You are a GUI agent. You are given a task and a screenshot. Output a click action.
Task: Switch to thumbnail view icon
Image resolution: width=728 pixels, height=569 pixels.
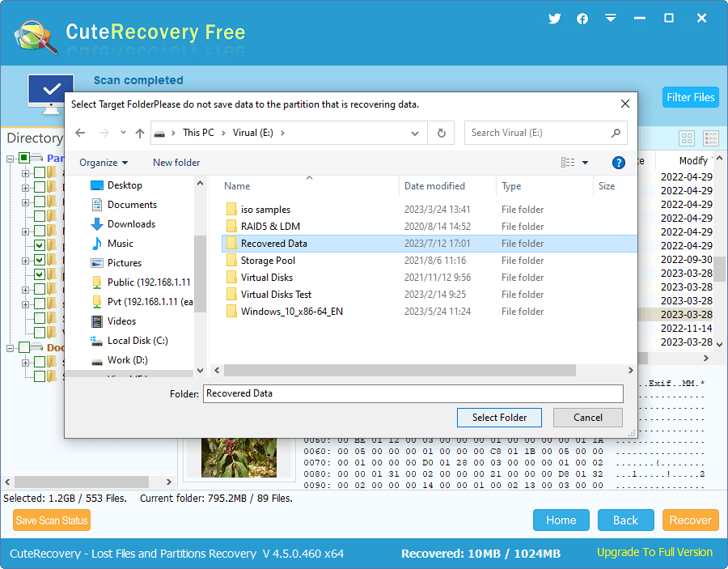[x=687, y=138]
